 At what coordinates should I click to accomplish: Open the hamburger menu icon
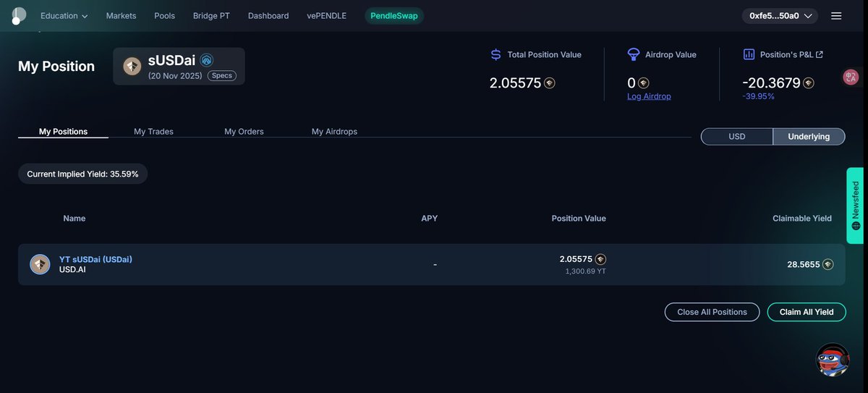[836, 15]
